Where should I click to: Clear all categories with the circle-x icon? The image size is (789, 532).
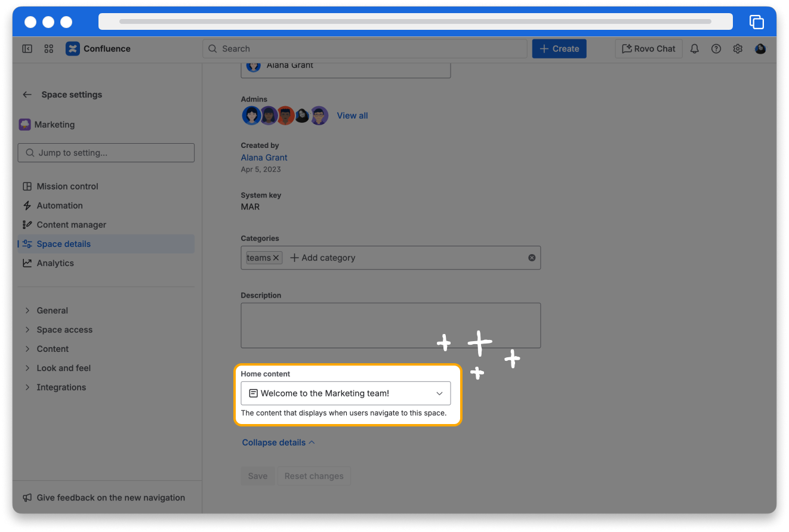531,258
